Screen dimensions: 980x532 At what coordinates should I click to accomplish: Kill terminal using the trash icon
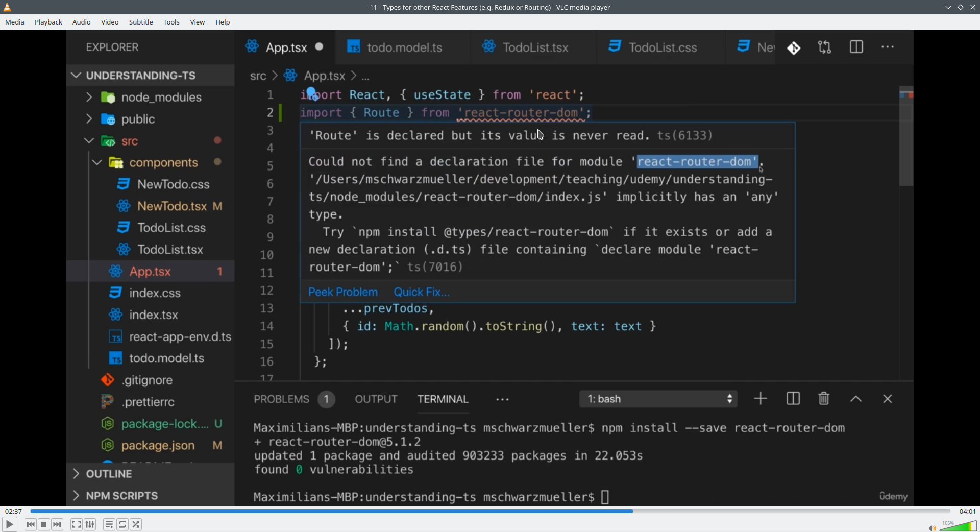click(x=824, y=399)
